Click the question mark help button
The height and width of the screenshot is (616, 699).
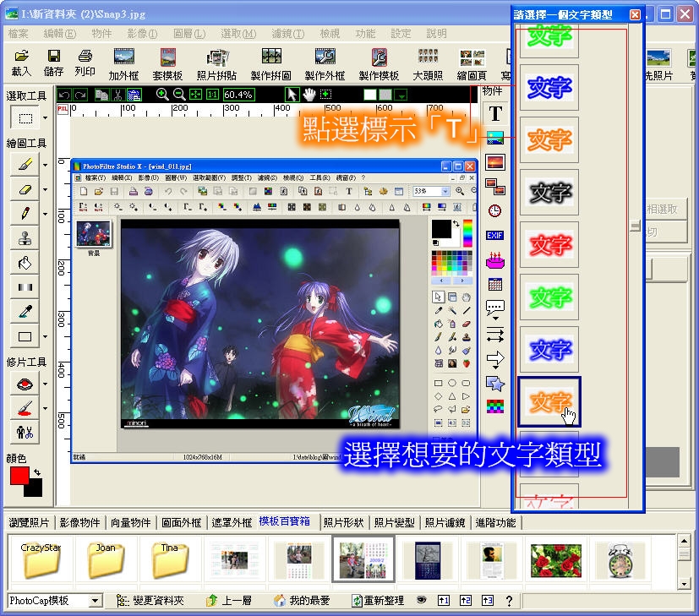509,601
